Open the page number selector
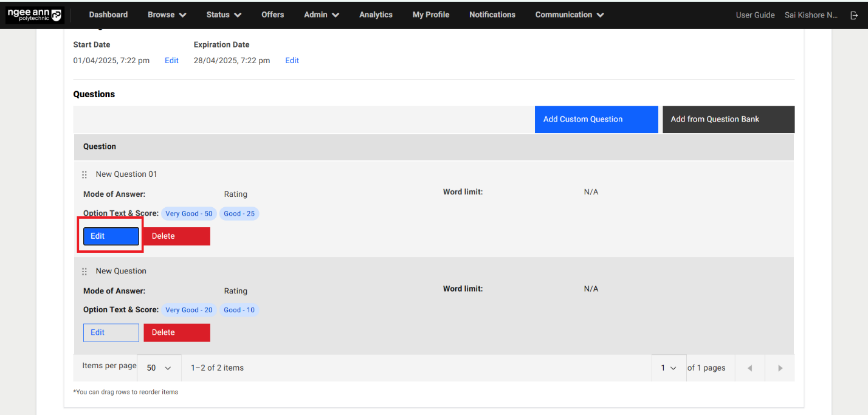This screenshot has height=415, width=868. (669, 368)
